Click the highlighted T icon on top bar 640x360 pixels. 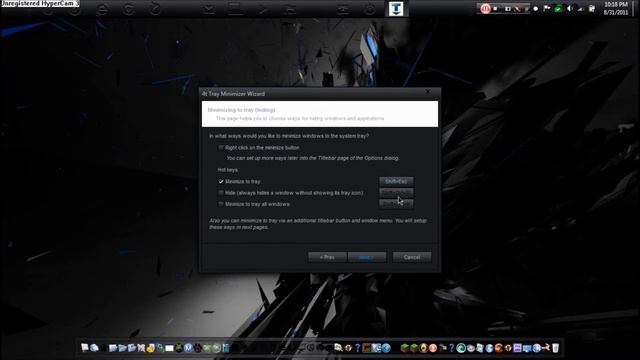point(396,9)
